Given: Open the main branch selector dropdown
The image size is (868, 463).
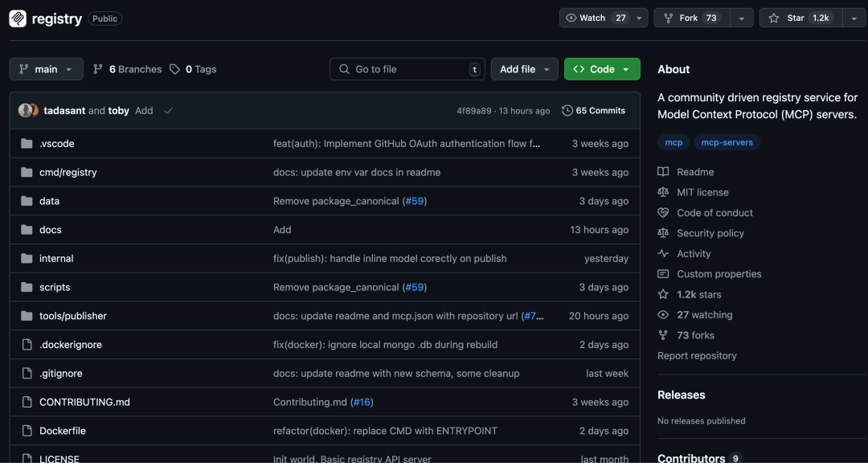Looking at the screenshot, I should (47, 69).
